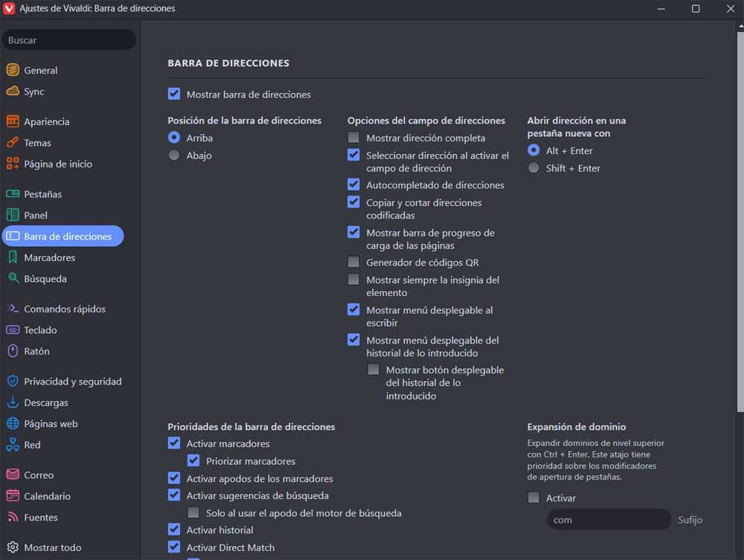Click the Teclado keyboard icon
The height and width of the screenshot is (560, 744).
click(13, 329)
